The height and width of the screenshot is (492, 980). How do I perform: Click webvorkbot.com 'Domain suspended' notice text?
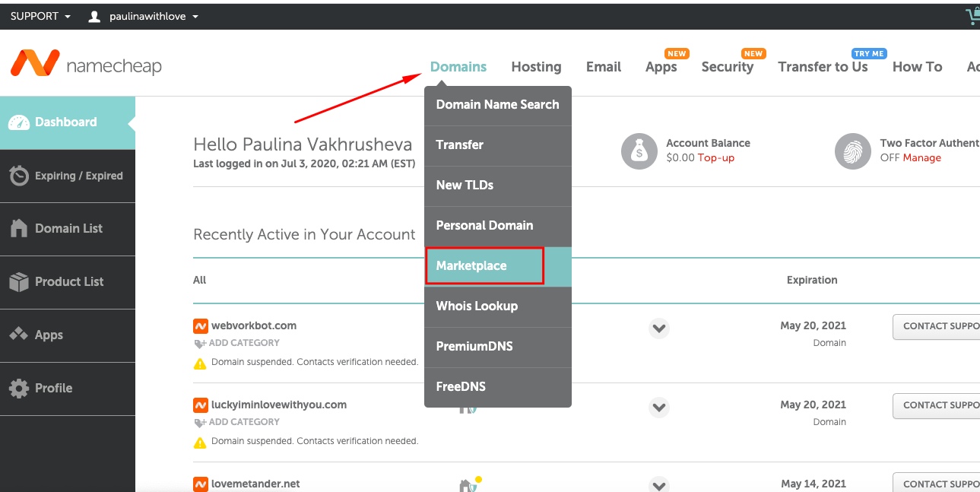coord(315,362)
